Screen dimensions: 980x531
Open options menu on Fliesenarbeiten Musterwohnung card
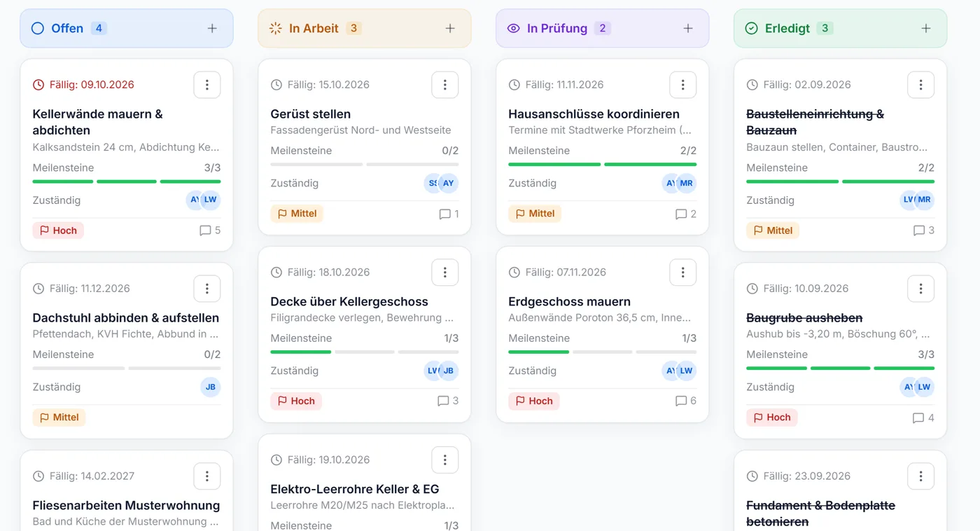point(207,476)
